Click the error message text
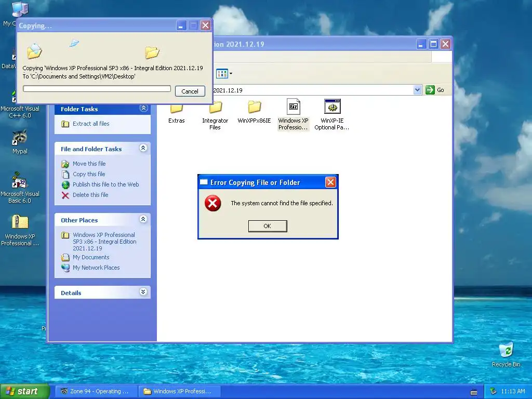This screenshot has width=532, height=399. pyautogui.click(x=282, y=203)
